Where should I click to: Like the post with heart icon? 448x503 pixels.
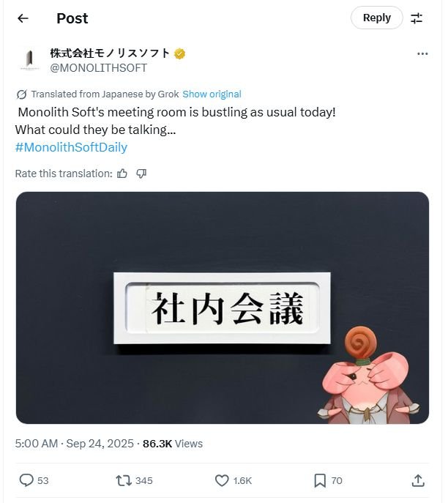click(222, 480)
